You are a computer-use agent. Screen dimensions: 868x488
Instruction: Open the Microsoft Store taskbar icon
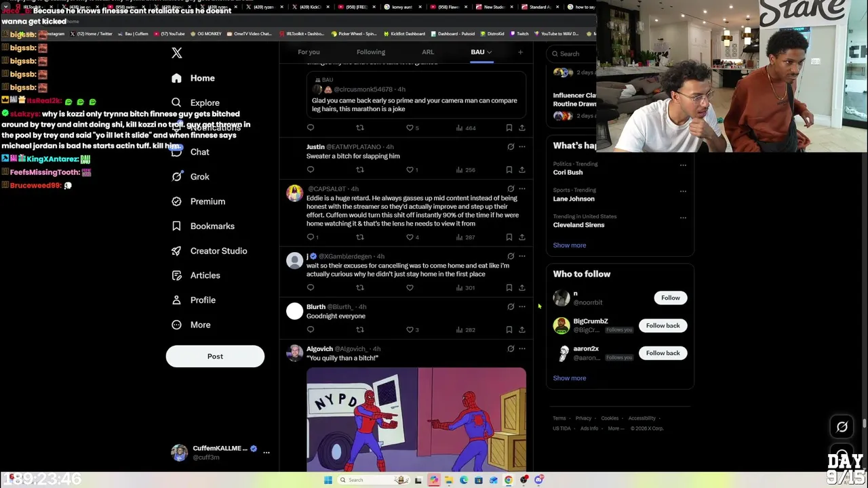click(x=479, y=480)
